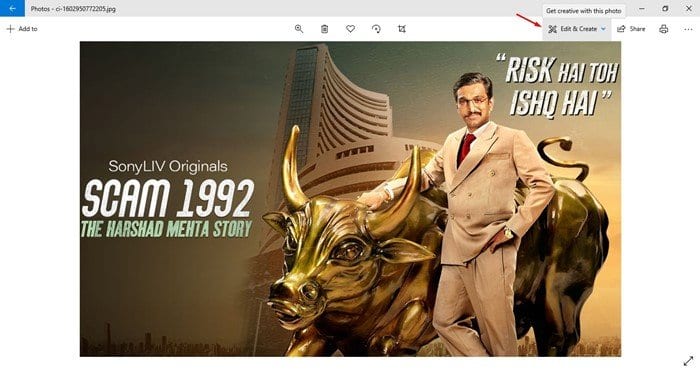
Task: Click the back arrow button
Action: [12, 8]
